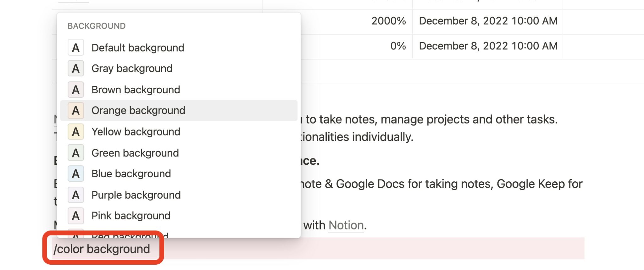
Task: Click the brown A icon beside Brown background
Action: point(75,90)
